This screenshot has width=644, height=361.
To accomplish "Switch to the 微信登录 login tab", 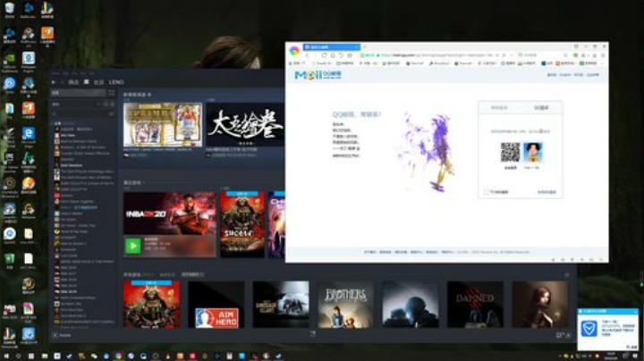I will point(499,108).
